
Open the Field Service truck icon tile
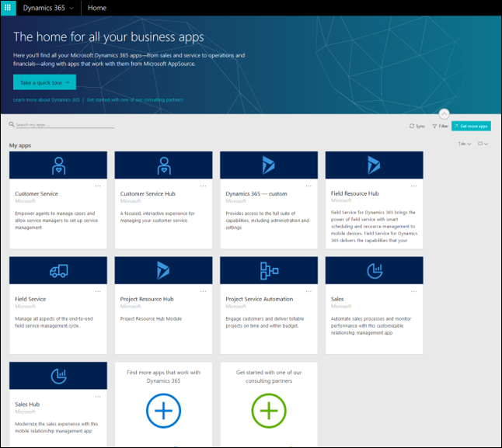point(58,271)
